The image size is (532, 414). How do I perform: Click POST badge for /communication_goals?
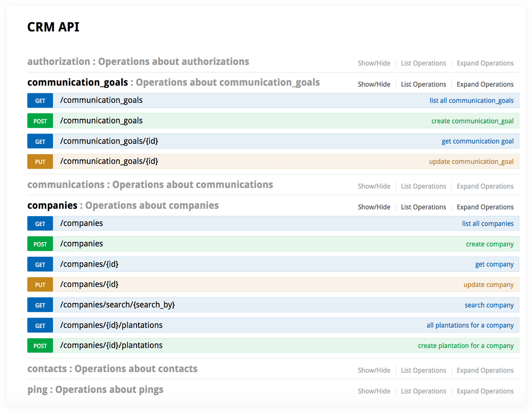coord(40,121)
